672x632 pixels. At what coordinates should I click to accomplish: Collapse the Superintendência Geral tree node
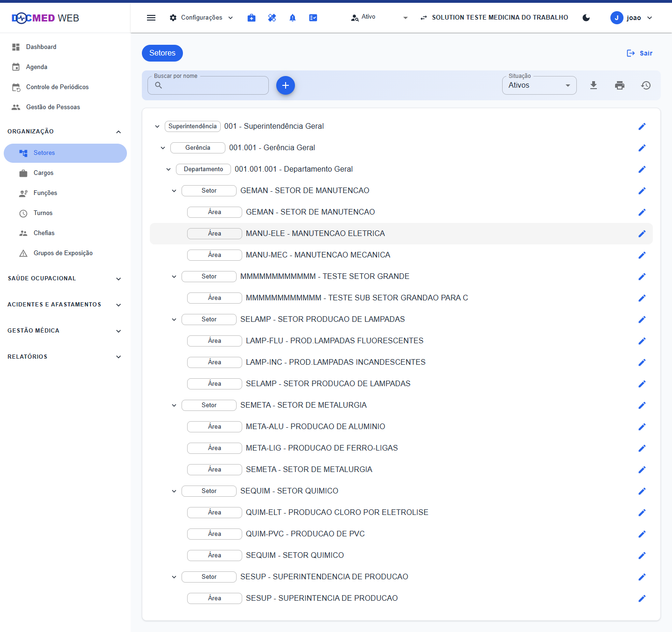point(157,126)
